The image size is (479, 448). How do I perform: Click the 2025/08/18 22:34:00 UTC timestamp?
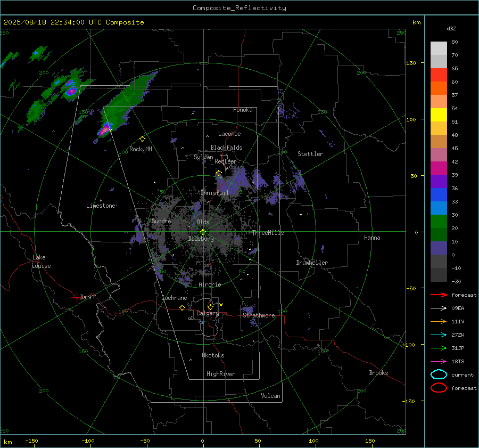[x=74, y=22]
